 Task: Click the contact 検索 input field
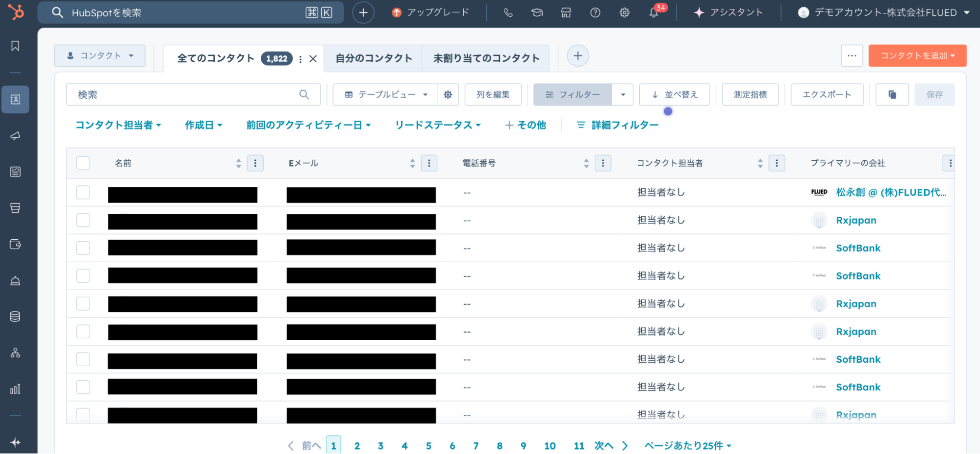coord(186,95)
